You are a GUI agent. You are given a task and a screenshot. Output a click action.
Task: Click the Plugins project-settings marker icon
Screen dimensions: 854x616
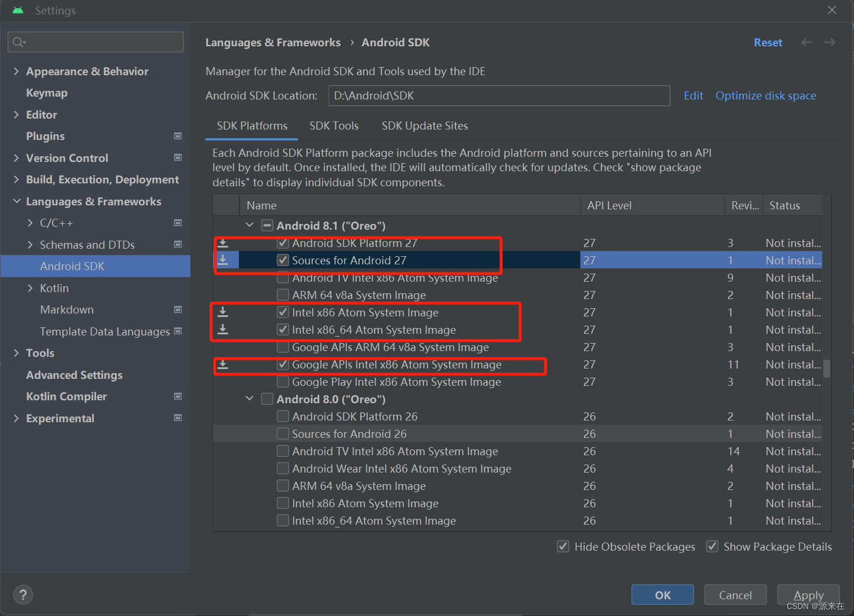pos(178,136)
